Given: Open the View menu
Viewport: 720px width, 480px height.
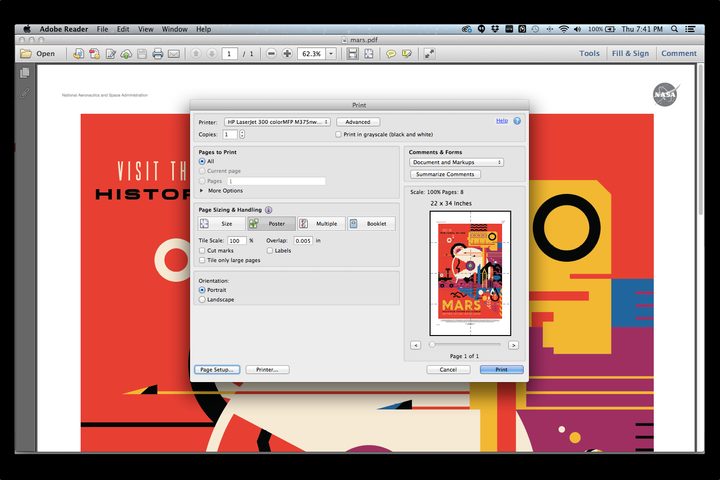Looking at the screenshot, I should (x=146, y=29).
